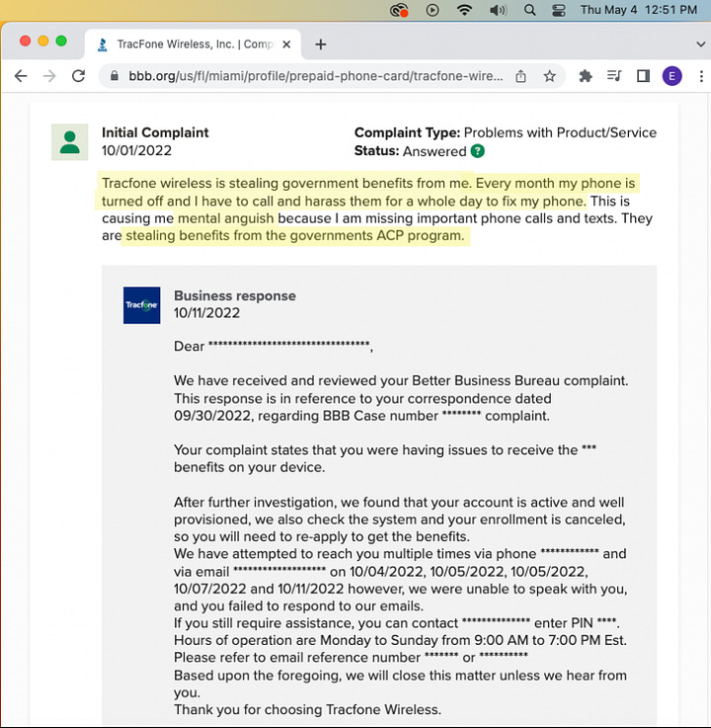Toggle the browser side panel
The width and height of the screenshot is (711, 728).
643,76
